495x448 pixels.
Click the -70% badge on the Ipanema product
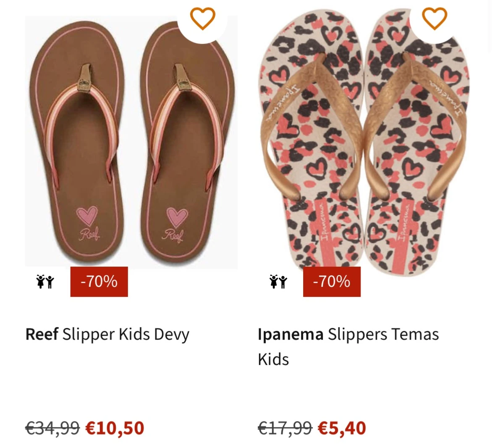point(332,282)
